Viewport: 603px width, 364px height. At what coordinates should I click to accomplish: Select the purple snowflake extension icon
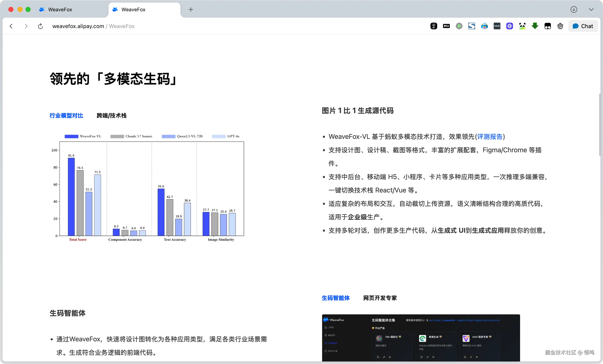point(510,26)
